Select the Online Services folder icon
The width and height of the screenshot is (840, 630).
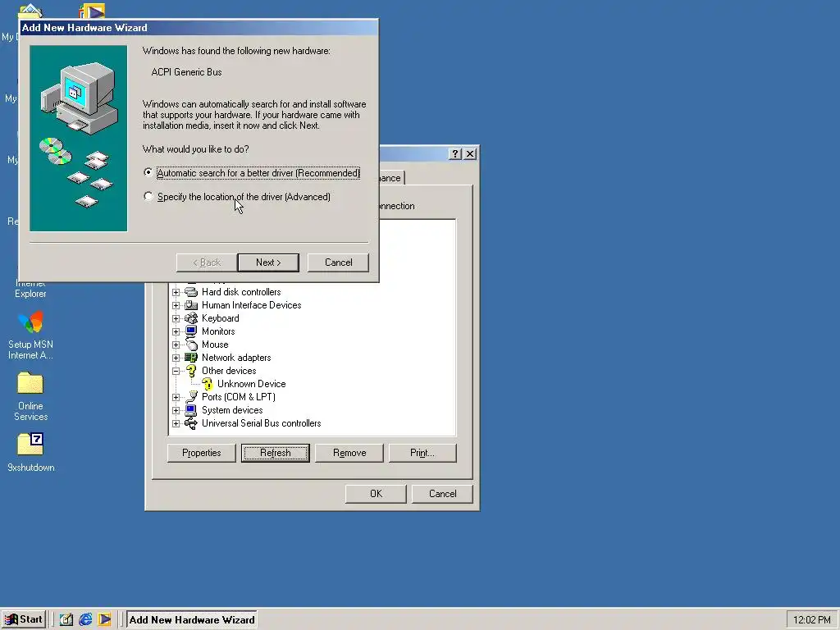coord(30,384)
